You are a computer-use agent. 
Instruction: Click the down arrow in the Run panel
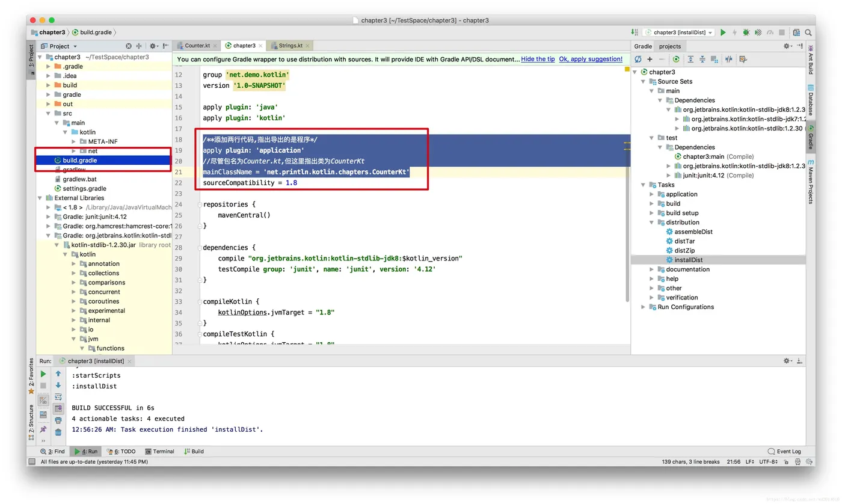[x=58, y=385]
